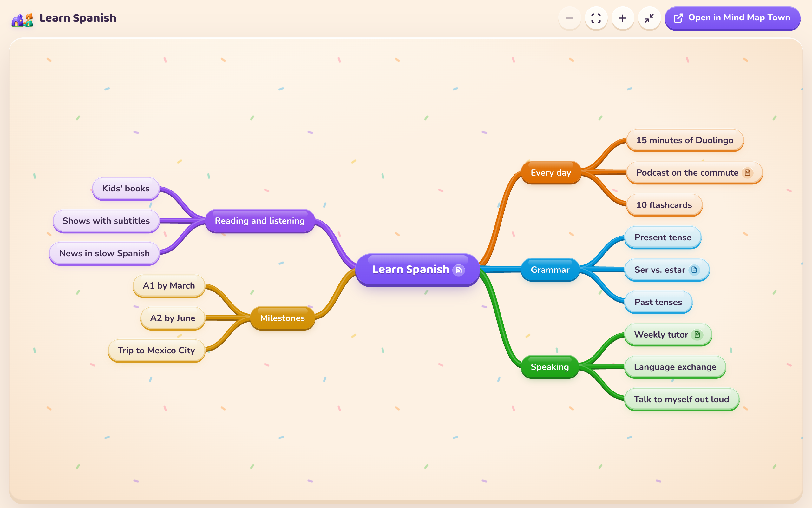The image size is (812, 508).
Task: Click the A1 by March node
Action: coord(169,286)
